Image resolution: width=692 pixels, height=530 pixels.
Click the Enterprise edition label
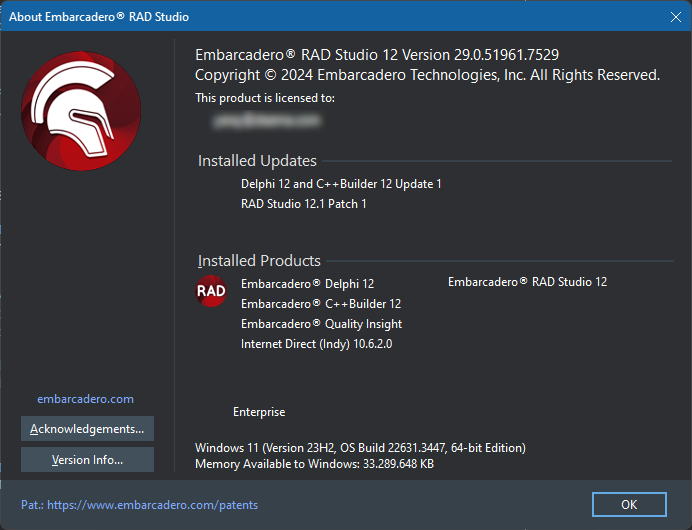coord(259,412)
